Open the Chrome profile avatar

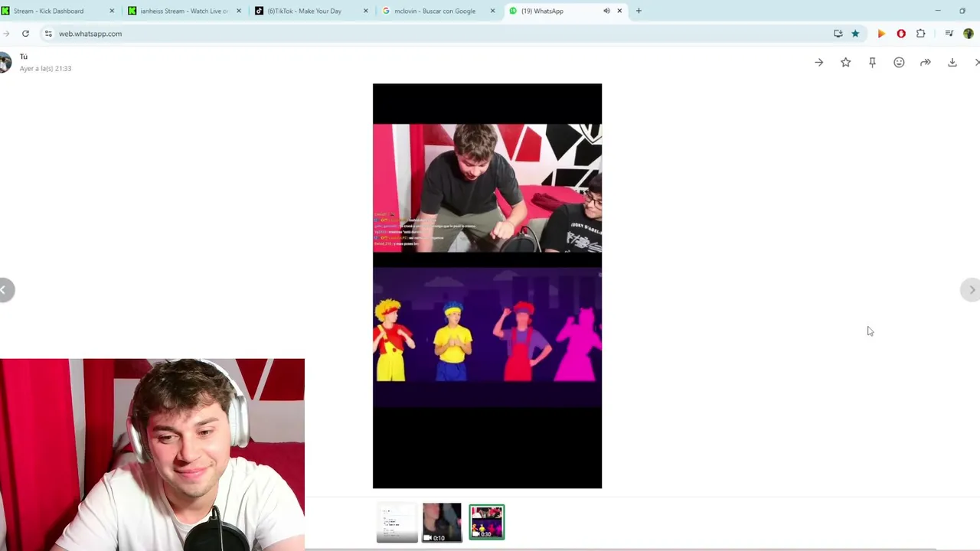pyautogui.click(x=969, y=34)
